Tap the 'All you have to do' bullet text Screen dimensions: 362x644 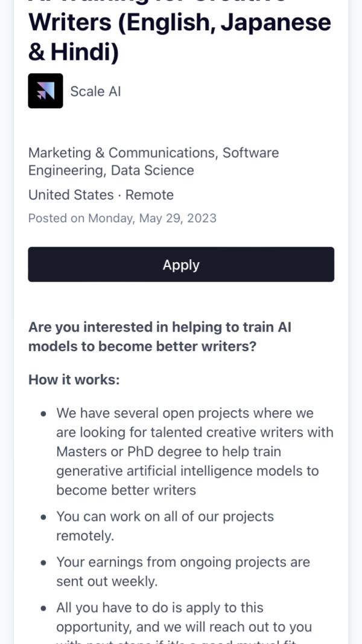160,608
